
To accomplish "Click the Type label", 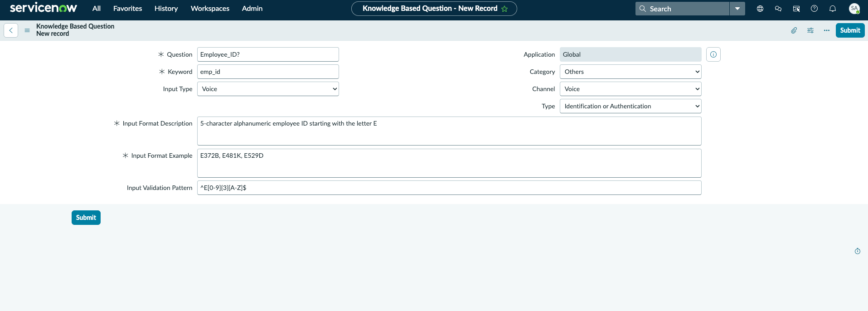I will pos(548,106).
